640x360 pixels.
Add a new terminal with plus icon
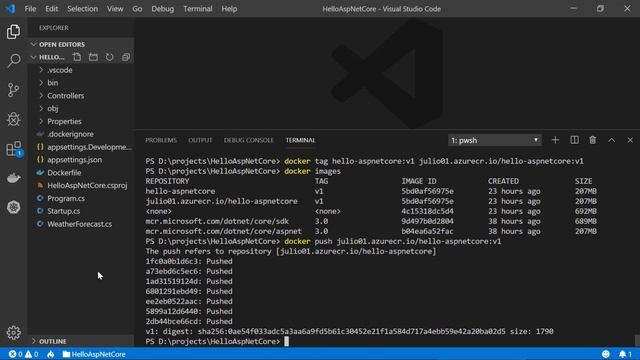555,140
